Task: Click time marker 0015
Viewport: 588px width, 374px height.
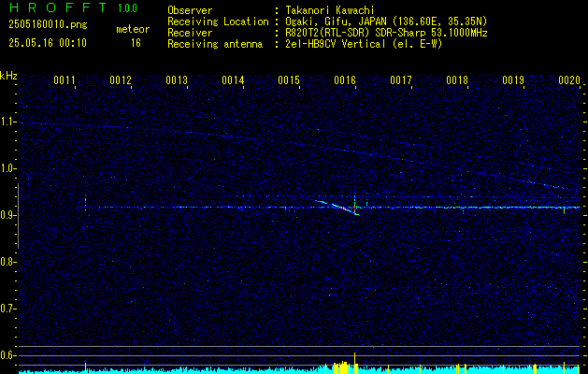Action: click(289, 80)
